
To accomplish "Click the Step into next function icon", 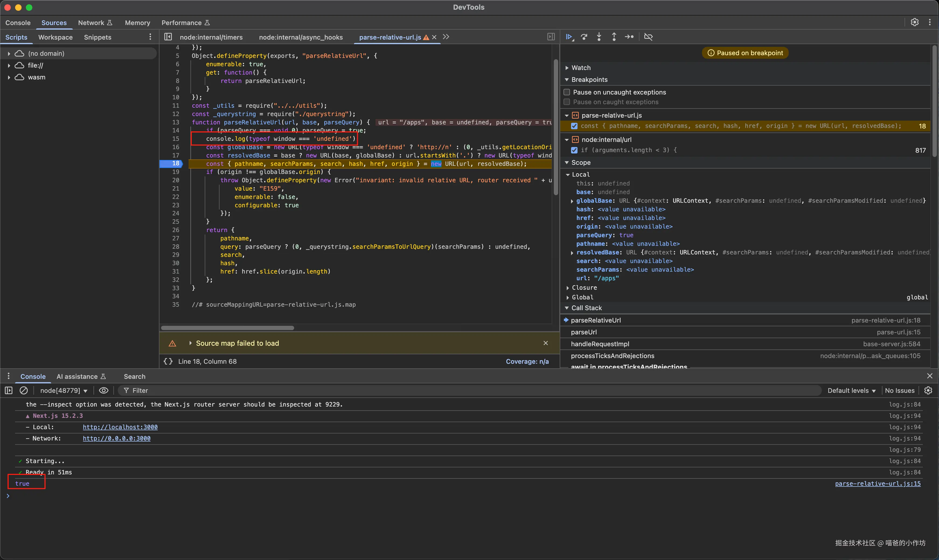I will (x=599, y=37).
